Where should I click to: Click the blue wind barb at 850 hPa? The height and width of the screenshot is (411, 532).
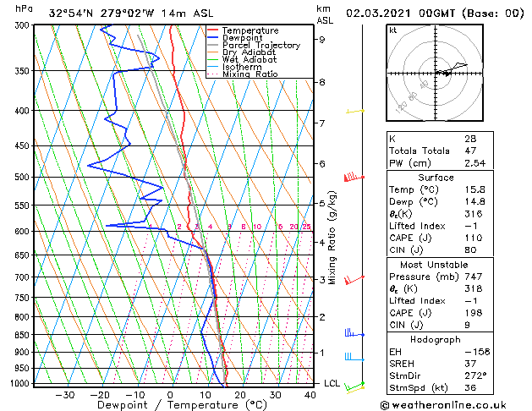point(354,333)
